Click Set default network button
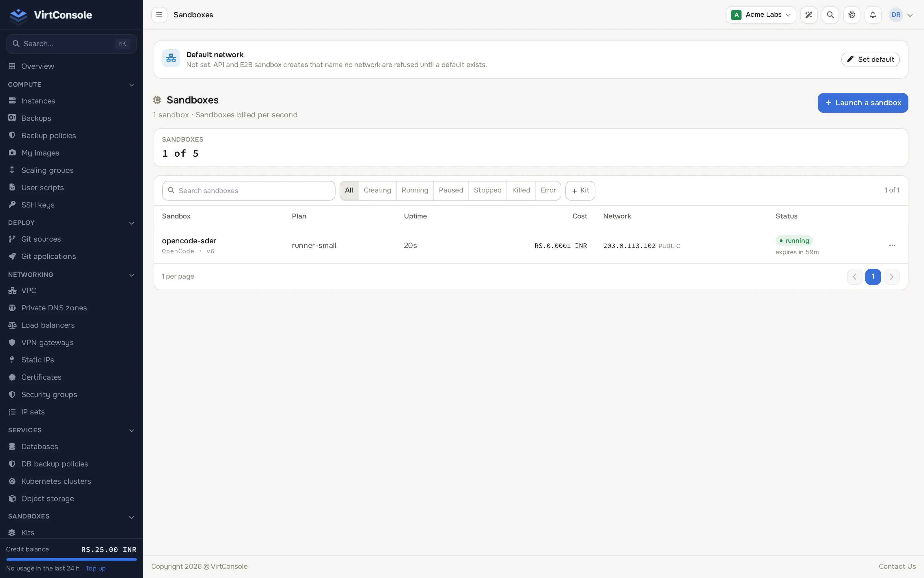This screenshot has height=578, width=924. tap(870, 60)
